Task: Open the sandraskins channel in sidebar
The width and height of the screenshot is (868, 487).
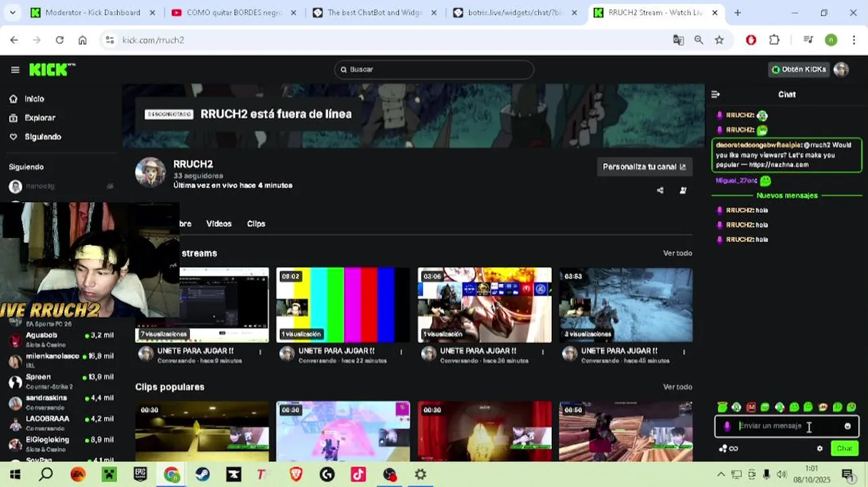Action: (61, 402)
